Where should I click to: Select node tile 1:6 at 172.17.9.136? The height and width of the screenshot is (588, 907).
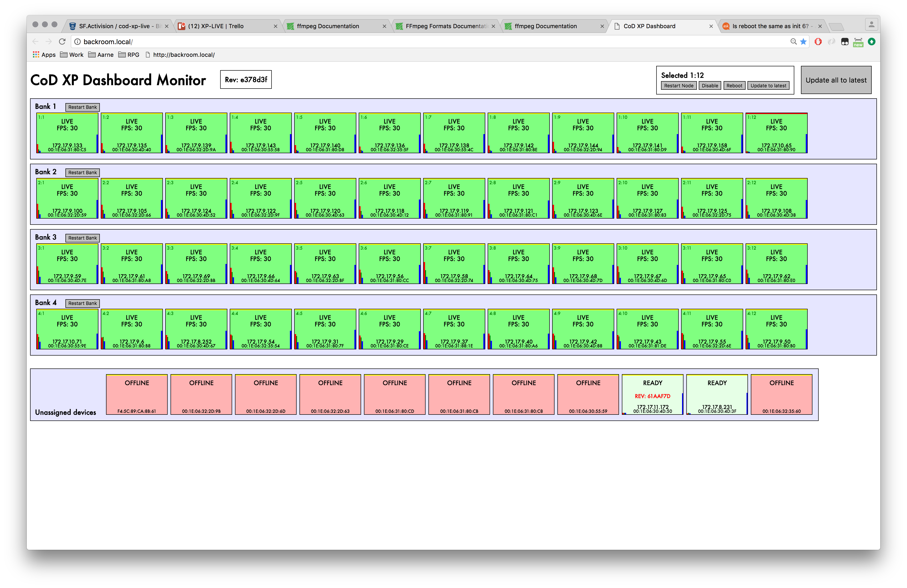click(389, 133)
